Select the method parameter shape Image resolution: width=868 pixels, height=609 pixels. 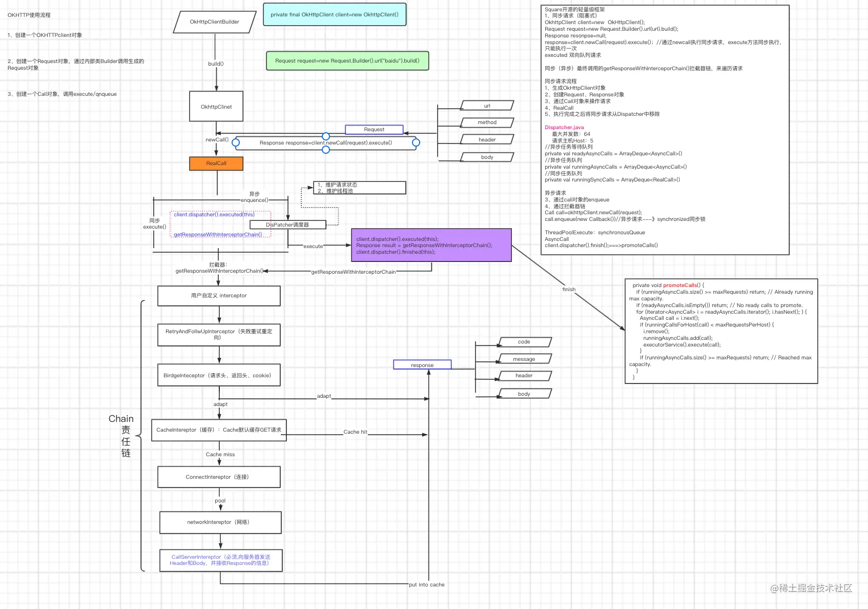click(487, 123)
